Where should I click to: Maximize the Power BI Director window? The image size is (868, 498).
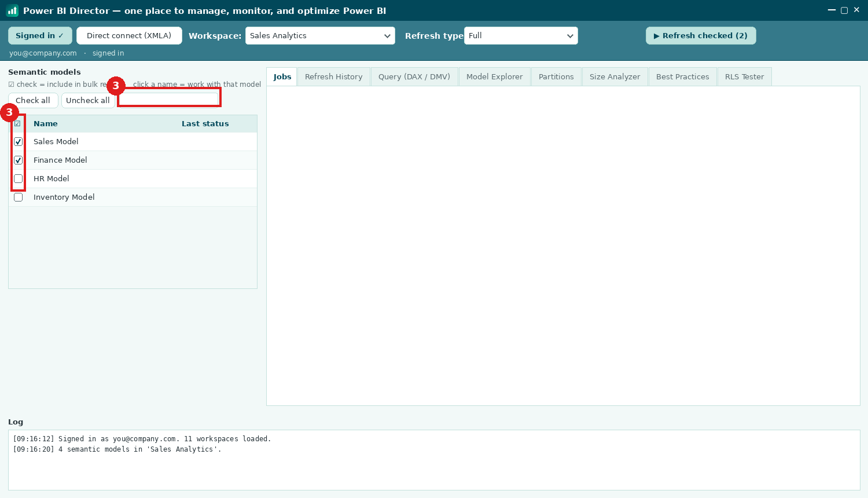(844, 10)
